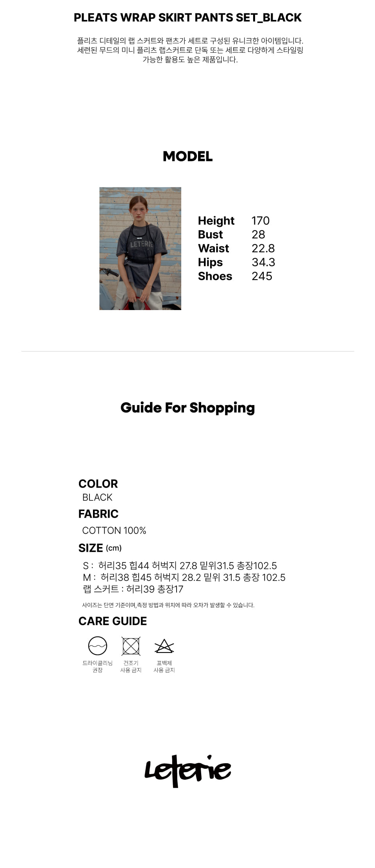Click the model Height value 170
The image size is (375, 868).
[261, 221]
